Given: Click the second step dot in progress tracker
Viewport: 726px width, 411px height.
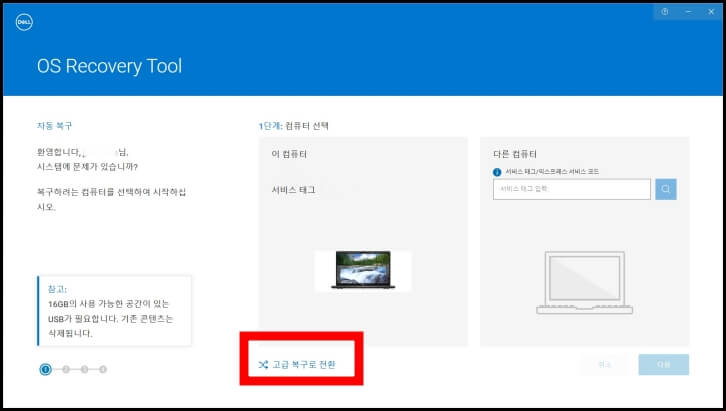Looking at the screenshot, I should pos(66,369).
